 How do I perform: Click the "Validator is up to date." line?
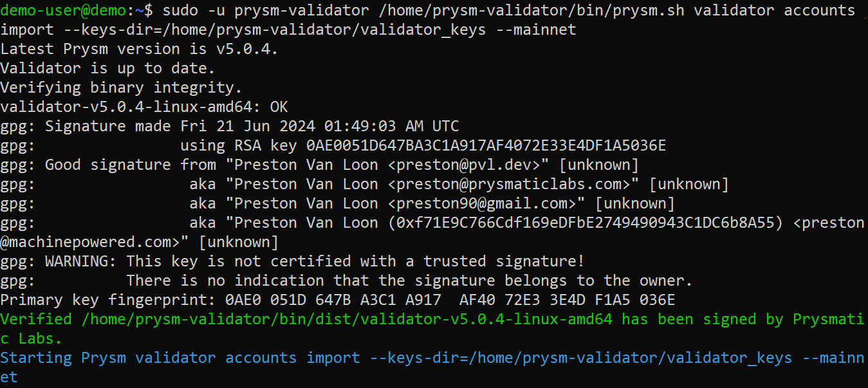[x=107, y=68]
